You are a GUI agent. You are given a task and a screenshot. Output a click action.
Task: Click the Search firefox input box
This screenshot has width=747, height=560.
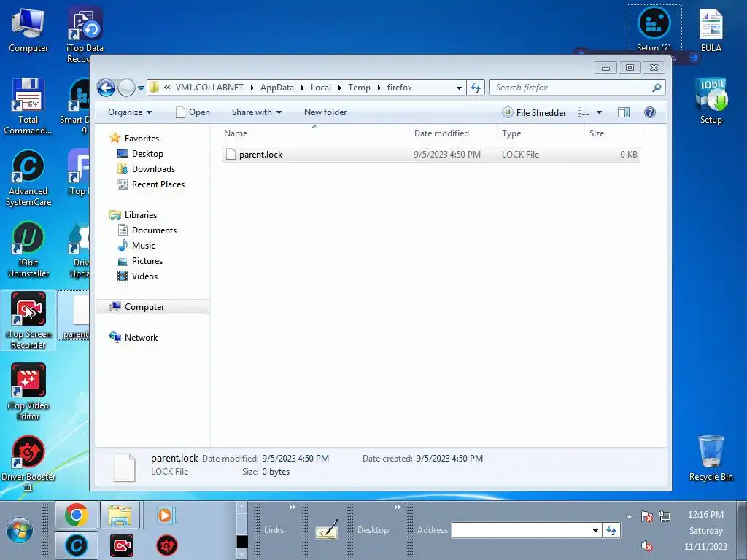point(570,87)
